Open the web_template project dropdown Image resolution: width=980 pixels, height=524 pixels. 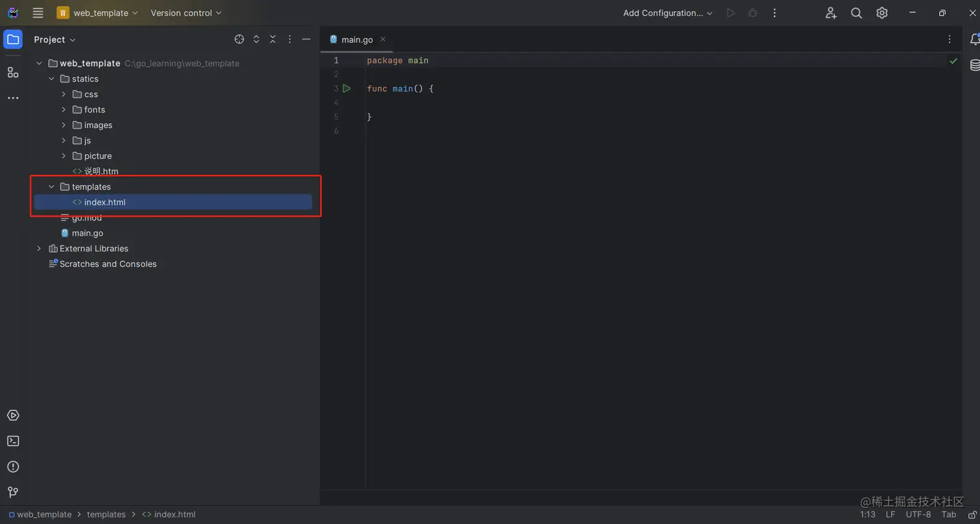pyautogui.click(x=98, y=13)
